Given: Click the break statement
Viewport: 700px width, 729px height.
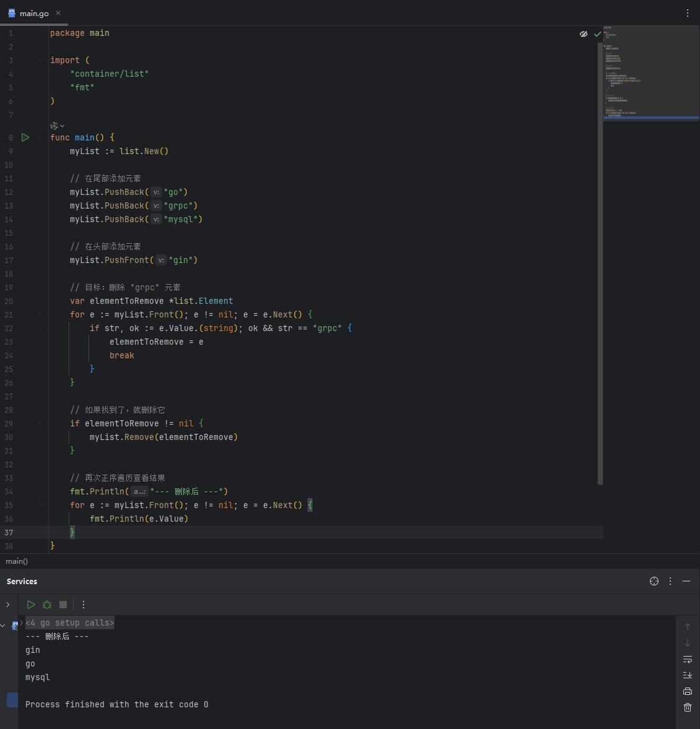Looking at the screenshot, I should click(x=122, y=356).
